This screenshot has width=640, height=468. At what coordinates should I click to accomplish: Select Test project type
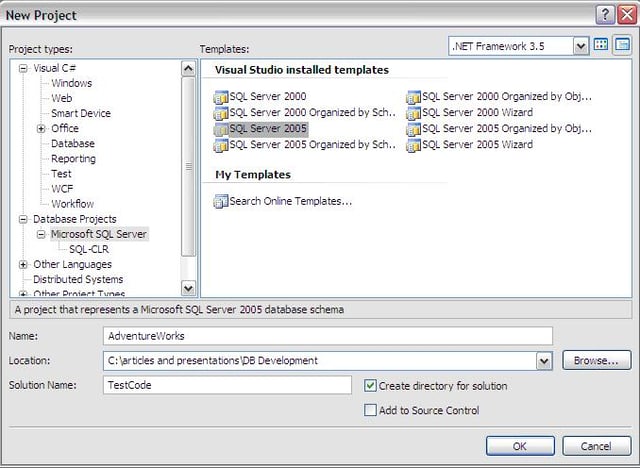pos(61,174)
